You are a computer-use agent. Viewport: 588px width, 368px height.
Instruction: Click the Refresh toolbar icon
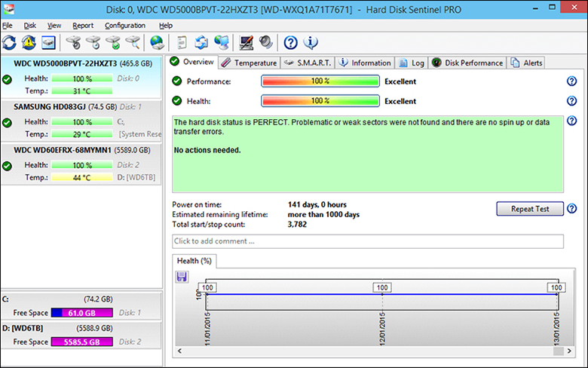click(x=10, y=42)
